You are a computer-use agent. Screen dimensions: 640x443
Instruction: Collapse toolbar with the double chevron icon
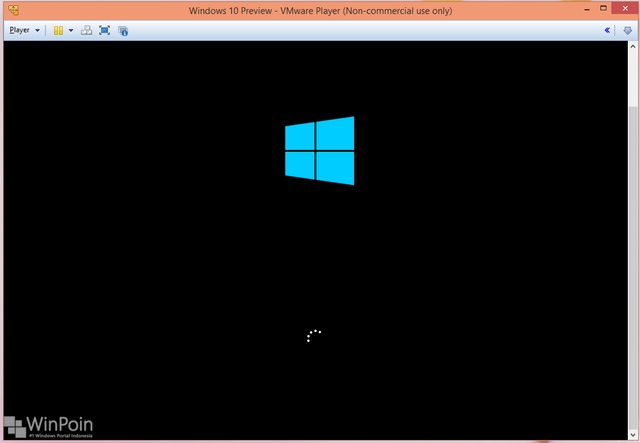click(x=607, y=30)
